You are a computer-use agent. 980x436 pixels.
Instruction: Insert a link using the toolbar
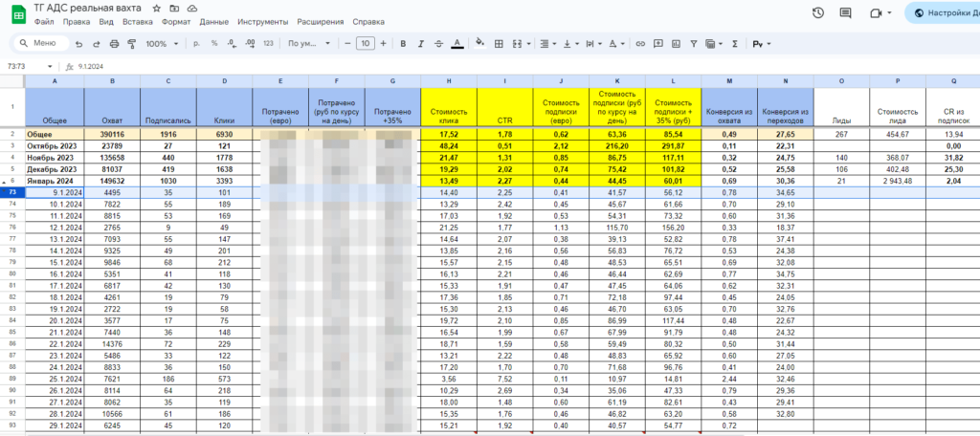point(640,44)
